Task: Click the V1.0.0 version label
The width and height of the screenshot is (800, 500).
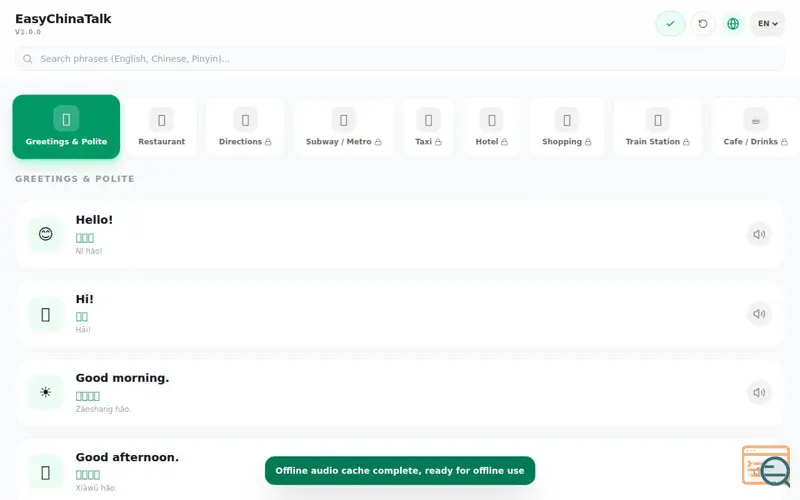Action: click(28, 32)
